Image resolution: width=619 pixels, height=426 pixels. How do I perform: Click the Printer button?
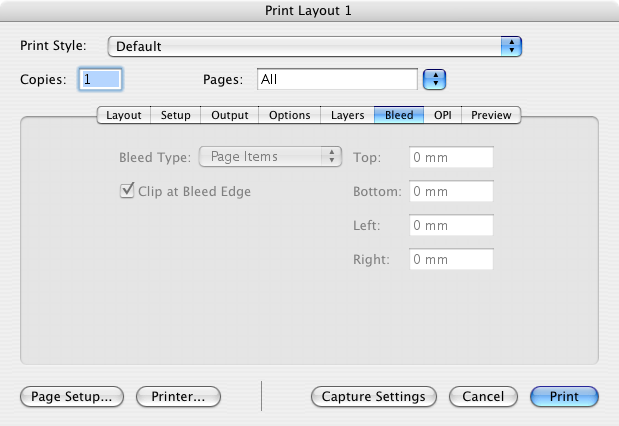pyautogui.click(x=178, y=396)
